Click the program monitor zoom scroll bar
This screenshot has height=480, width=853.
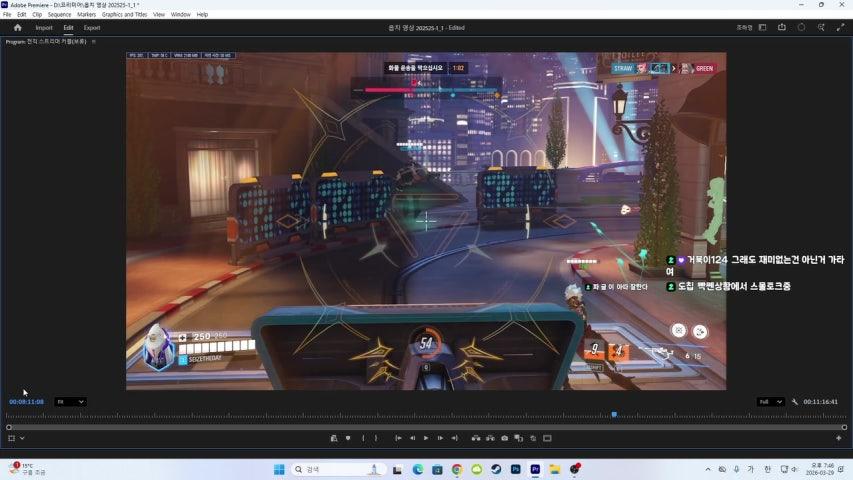tap(426, 427)
